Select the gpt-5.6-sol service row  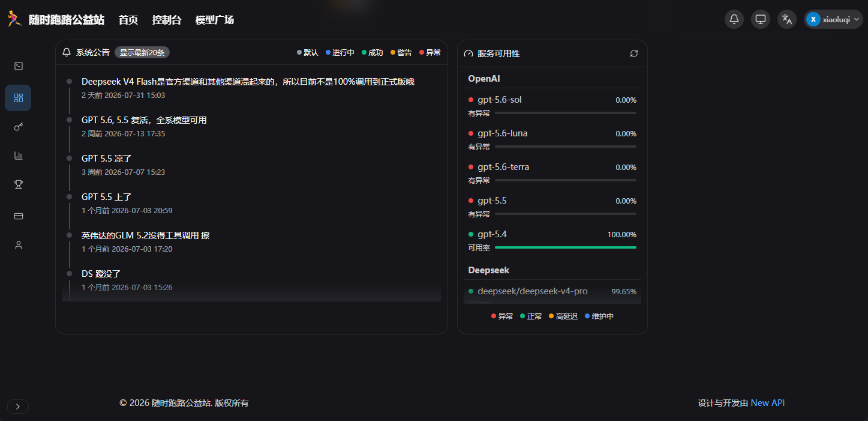point(552,106)
